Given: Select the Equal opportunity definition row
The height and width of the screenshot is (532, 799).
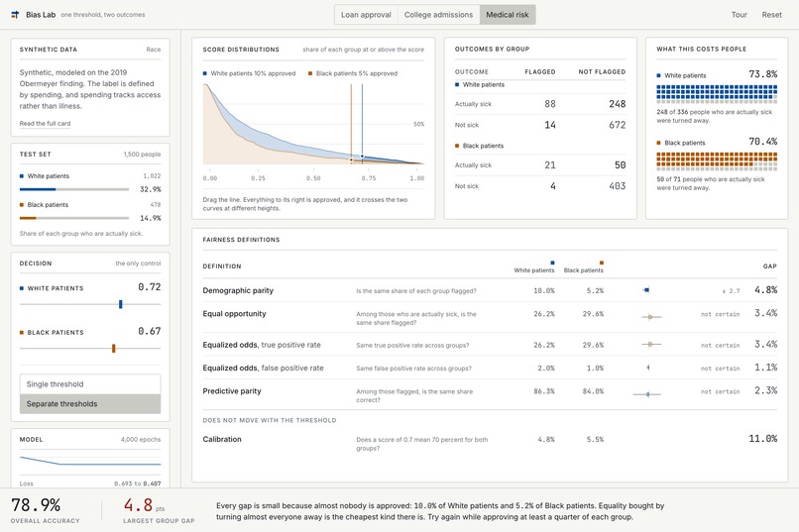Looking at the screenshot, I should [x=490, y=317].
